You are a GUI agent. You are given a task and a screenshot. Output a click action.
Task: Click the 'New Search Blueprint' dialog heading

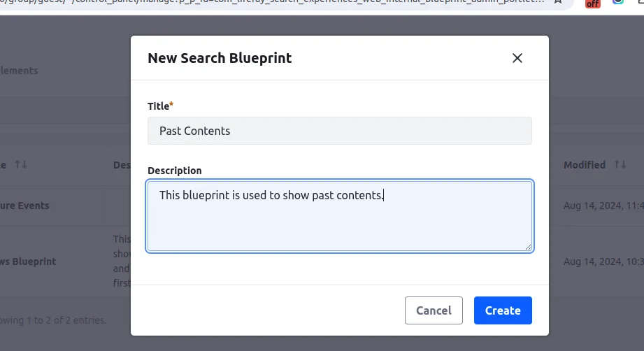click(220, 58)
